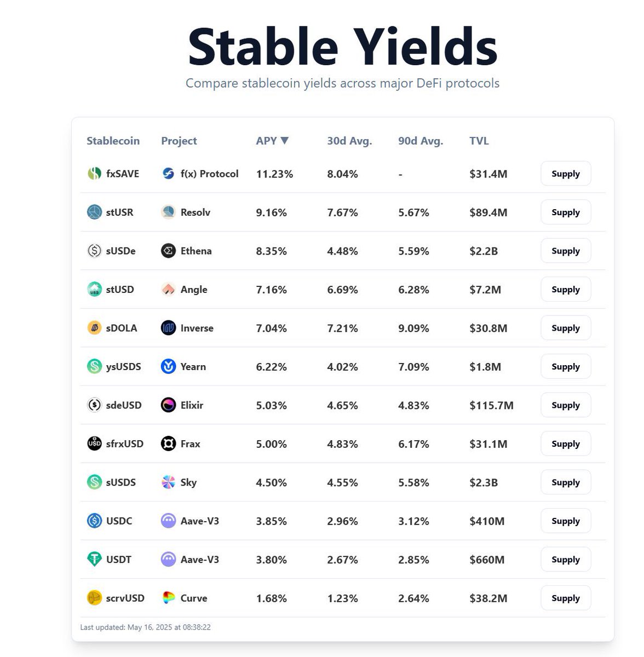Click the Inverse project logo
644x657 pixels.
(168, 328)
